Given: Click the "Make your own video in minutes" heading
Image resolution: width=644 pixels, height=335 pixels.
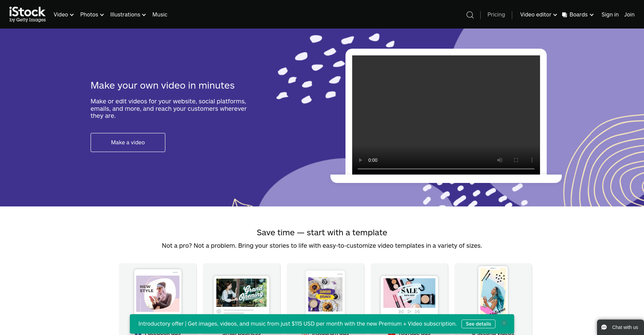Looking at the screenshot, I should [163, 85].
